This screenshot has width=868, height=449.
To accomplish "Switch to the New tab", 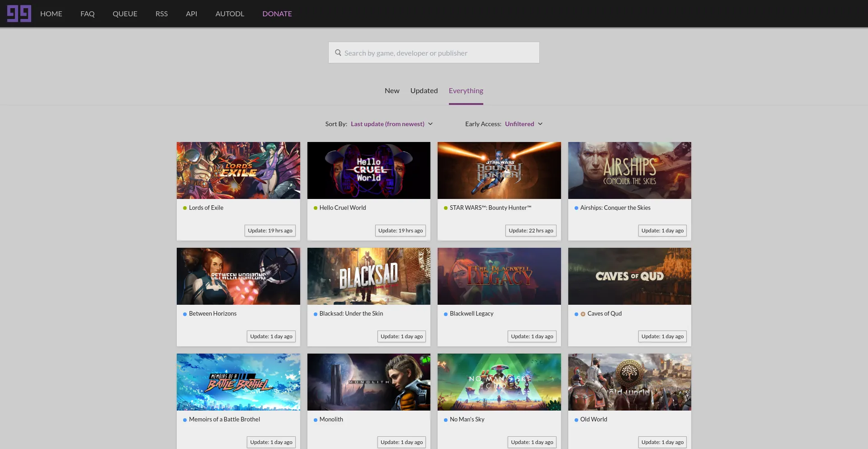I will 392,90.
